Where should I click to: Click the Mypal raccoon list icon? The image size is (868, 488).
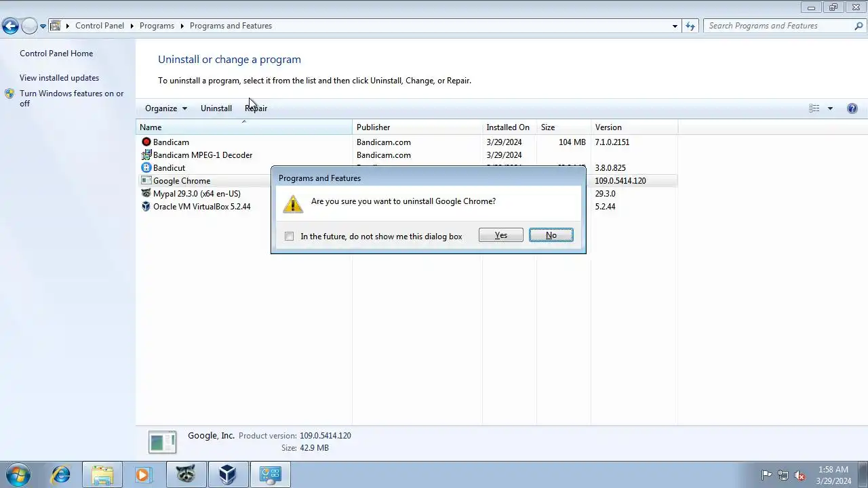click(x=146, y=194)
